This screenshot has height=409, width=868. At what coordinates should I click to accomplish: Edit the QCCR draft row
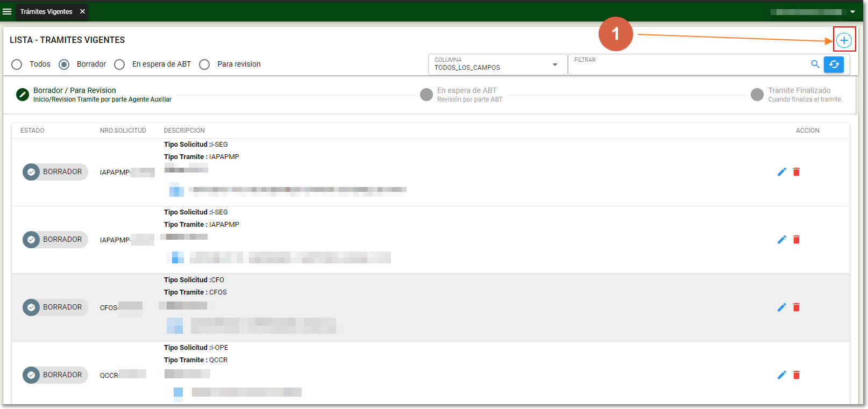point(781,375)
